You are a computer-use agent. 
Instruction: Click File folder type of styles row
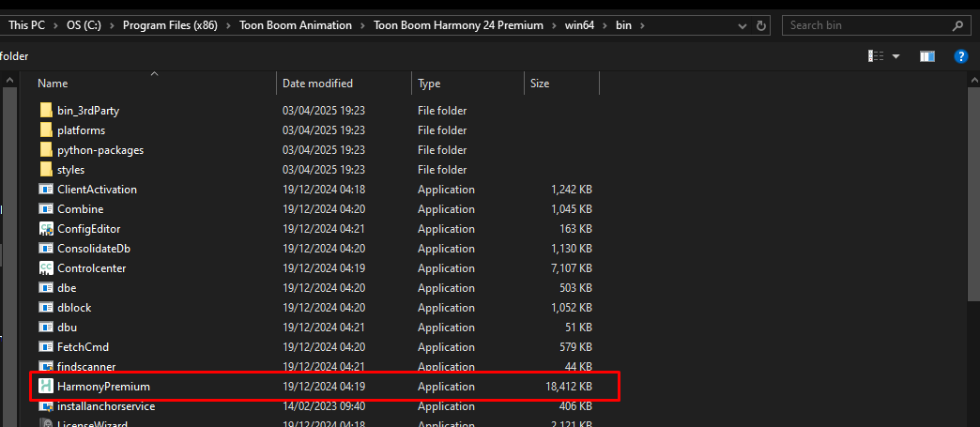(x=442, y=170)
